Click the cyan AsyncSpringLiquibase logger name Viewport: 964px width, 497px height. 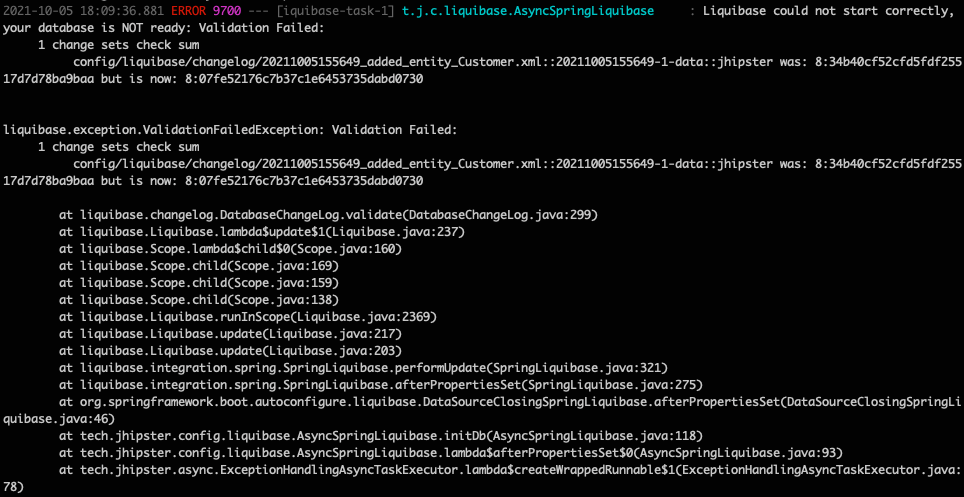pyautogui.click(x=518, y=11)
